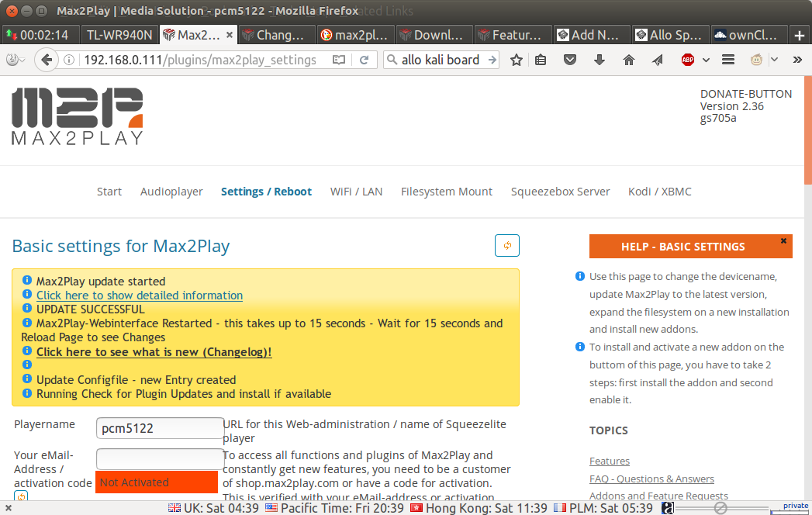Click the page vertical scrollbar thumb
The image size is (812, 515).
808,130
